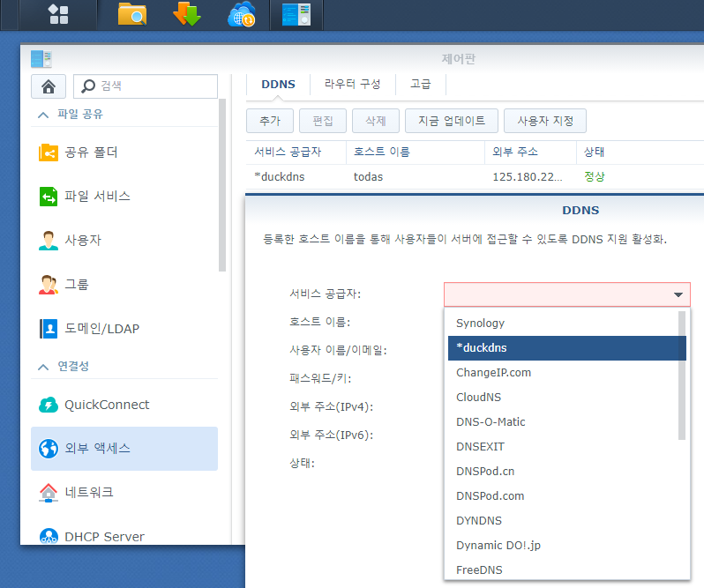704x588 pixels.
Task: Sort by 상태 column header
Action: click(x=640, y=152)
